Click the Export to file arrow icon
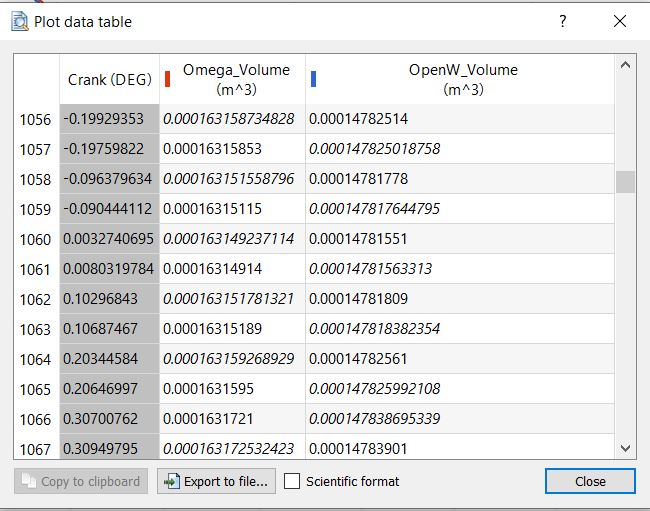 [172, 481]
